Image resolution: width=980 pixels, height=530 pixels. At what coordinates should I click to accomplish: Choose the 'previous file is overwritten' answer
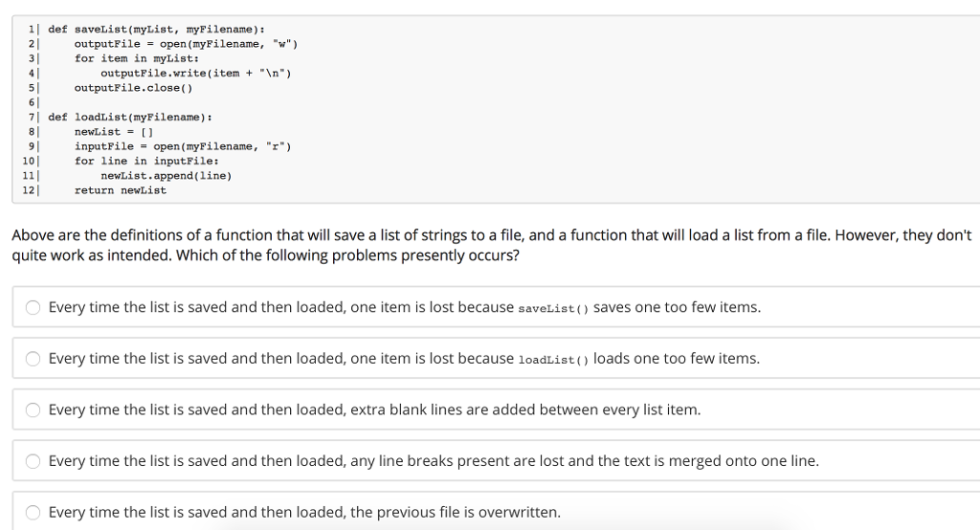(33, 513)
